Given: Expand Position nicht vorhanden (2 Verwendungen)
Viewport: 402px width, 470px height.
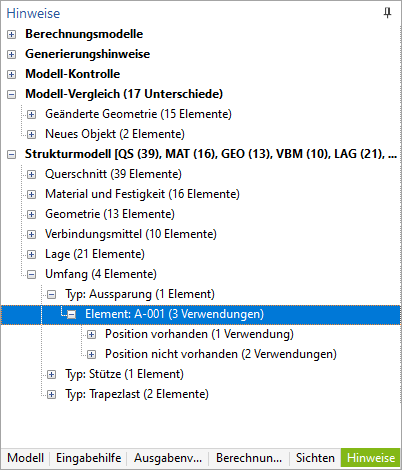Looking at the screenshot, I should click(91, 354).
